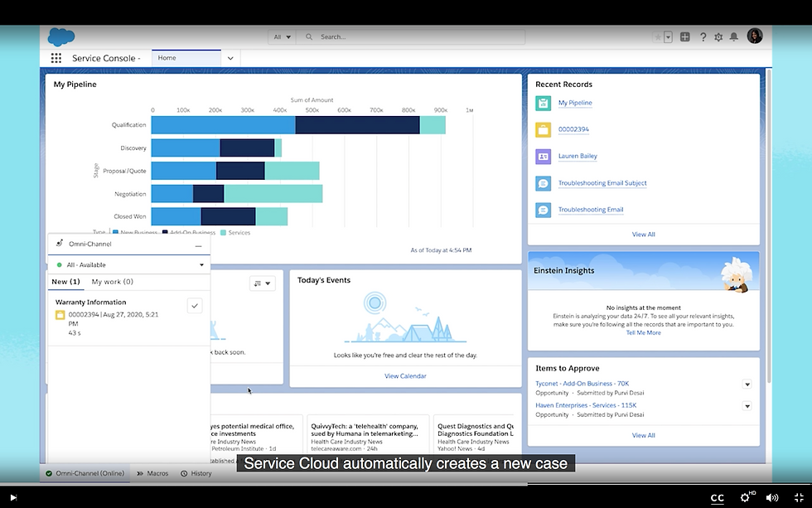Click the Omni-Channel headset icon
812x508 pixels.
(x=60, y=244)
